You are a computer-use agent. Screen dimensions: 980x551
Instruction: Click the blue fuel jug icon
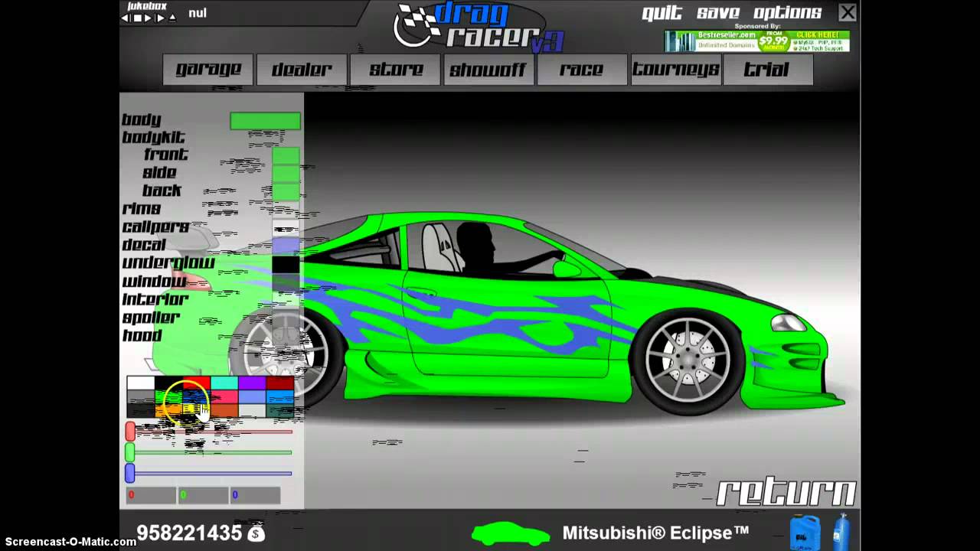pos(805,533)
